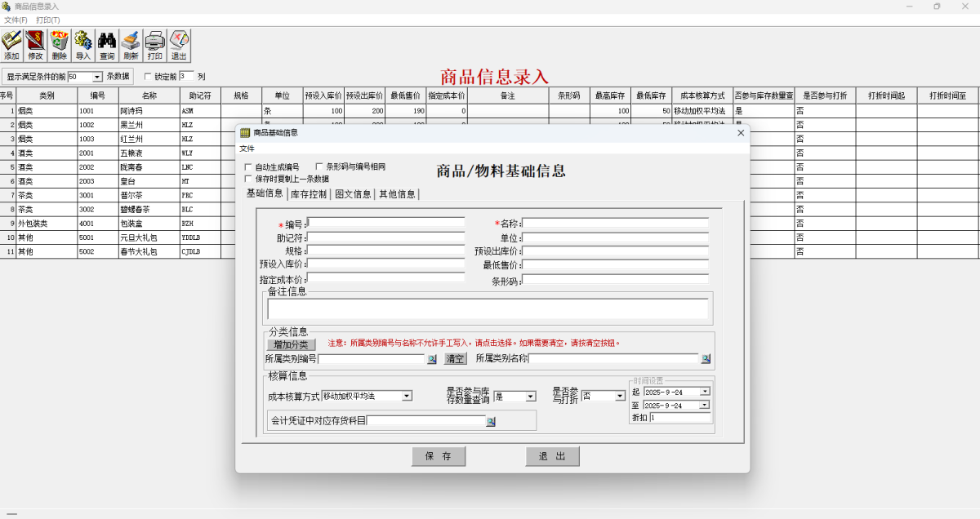Viewport: 980px width, 519px height.
Task: Click the 修改 (Modify) toolbar icon
Action: point(35,45)
